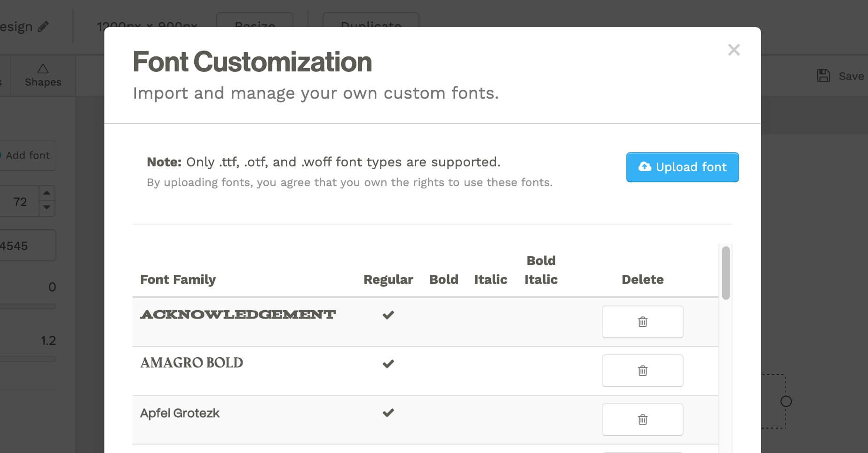The image size is (868, 453).
Task: Click the Amagro Bold Regular checkmark
Action: pyautogui.click(x=388, y=364)
